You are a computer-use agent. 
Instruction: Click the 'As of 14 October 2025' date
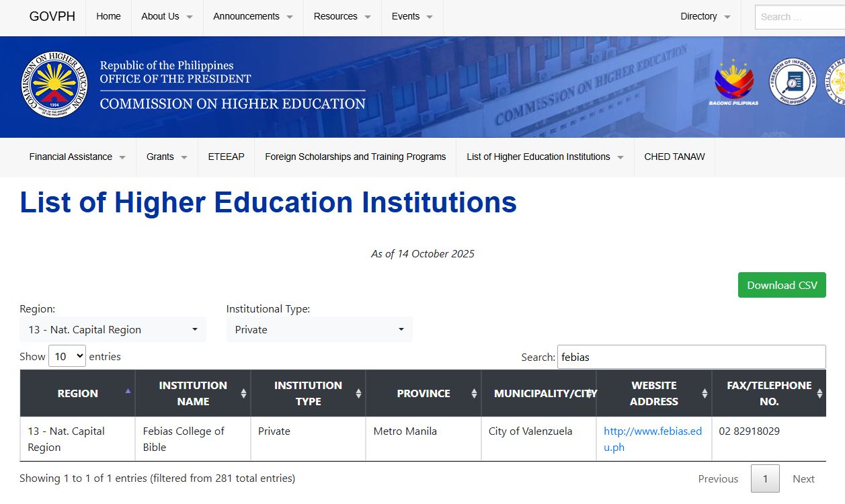423,253
